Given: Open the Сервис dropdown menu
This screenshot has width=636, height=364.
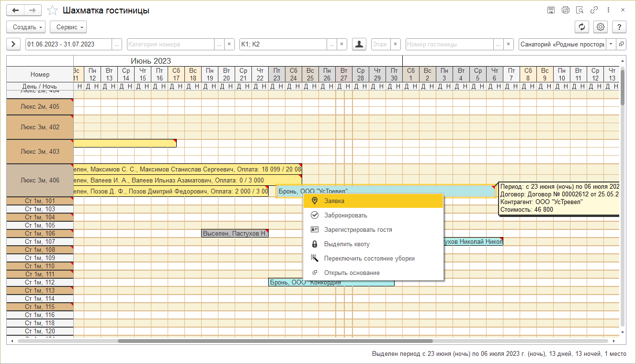Looking at the screenshot, I should [x=68, y=27].
